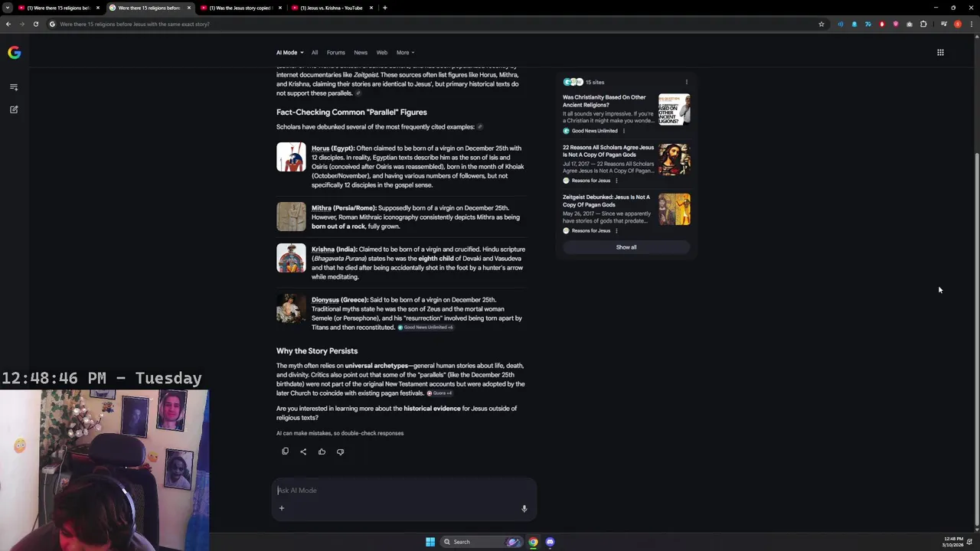The height and width of the screenshot is (551, 980).
Task: Click the red extension icon in toolbar
Action: 882,24
